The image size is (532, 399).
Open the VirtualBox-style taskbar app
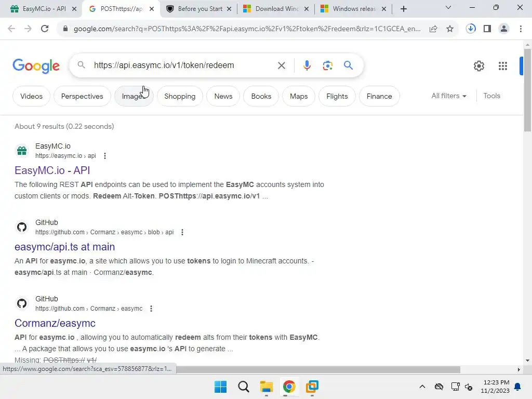[312, 387]
